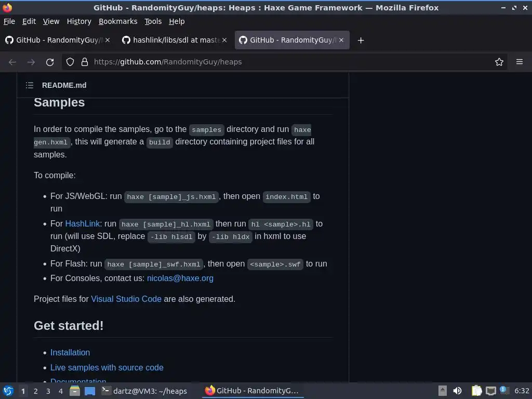Click the network monitor tray icon
This screenshot has height=399, width=532.
[x=490, y=391]
